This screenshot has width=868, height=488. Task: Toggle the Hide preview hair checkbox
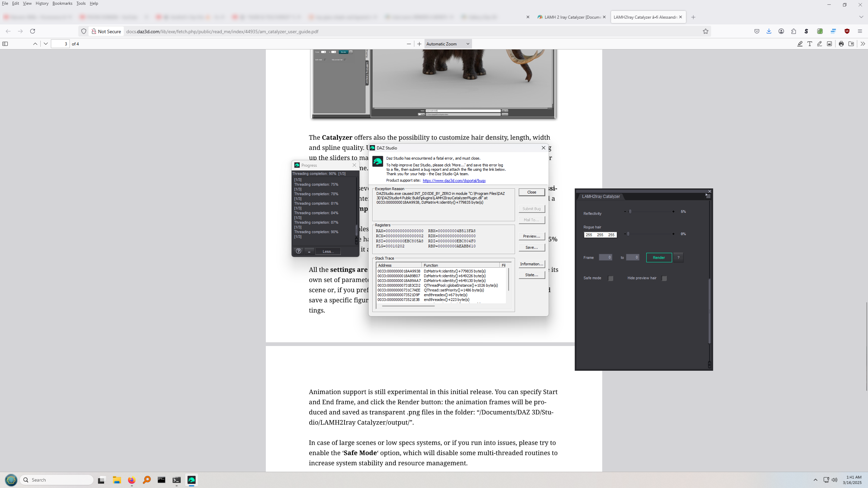(664, 278)
